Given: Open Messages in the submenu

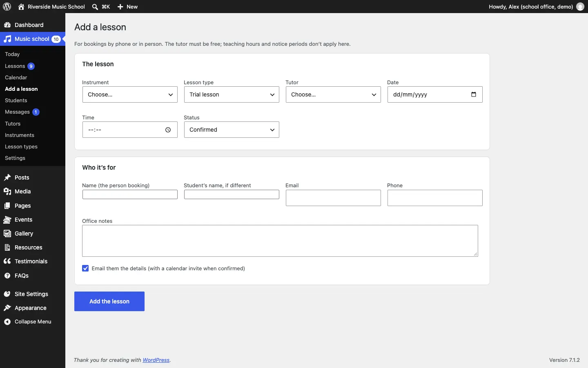Looking at the screenshot, I should click(17, 112).
